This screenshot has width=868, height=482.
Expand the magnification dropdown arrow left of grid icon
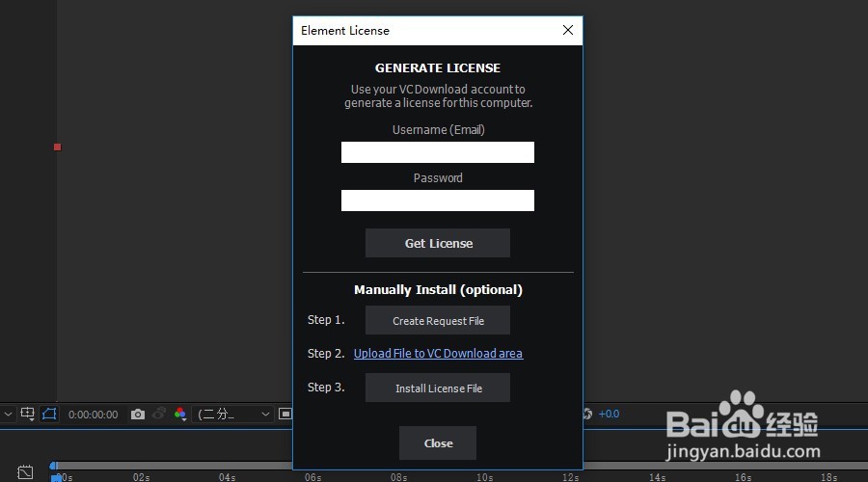tap(8, 414)
